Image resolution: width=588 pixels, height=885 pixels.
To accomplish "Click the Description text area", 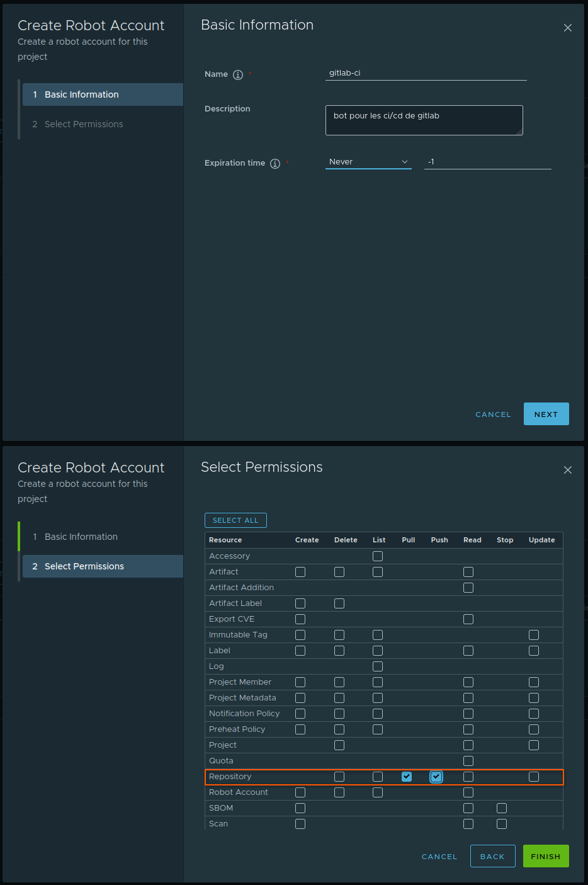I will [x=424, y=120].
